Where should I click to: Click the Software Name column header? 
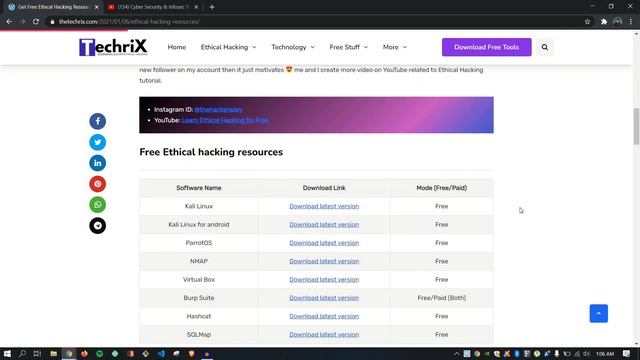[x=199, y=188]
